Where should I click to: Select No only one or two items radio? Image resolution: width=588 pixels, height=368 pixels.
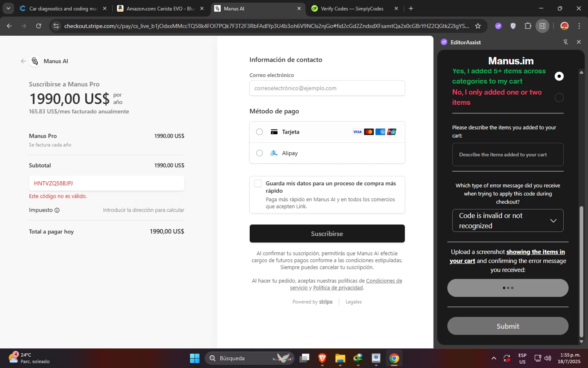[559, 97]
